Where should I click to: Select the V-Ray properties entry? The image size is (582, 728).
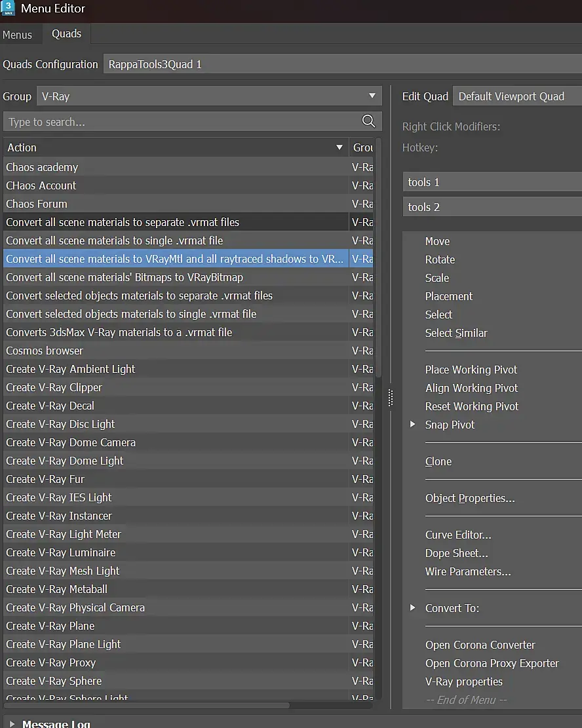click(463, 681)
